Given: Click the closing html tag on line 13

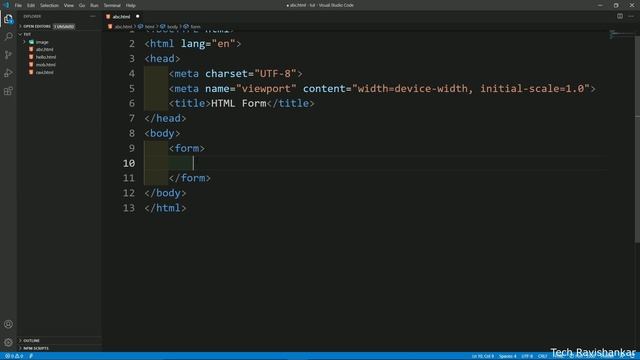Looking at the screenshot, I should pyautogui.click(x=165, y=208).
